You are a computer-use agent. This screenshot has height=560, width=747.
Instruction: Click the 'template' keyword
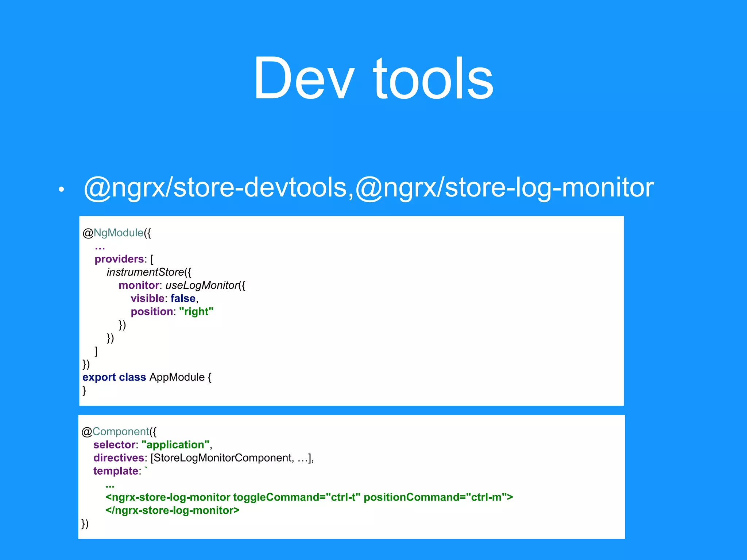tap(115, 471)
